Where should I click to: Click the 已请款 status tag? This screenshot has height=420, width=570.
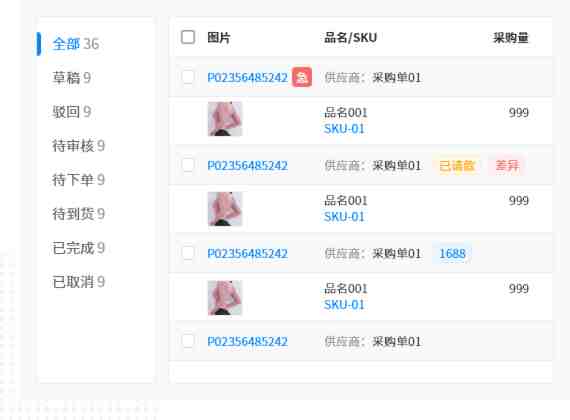pos(457,165)
